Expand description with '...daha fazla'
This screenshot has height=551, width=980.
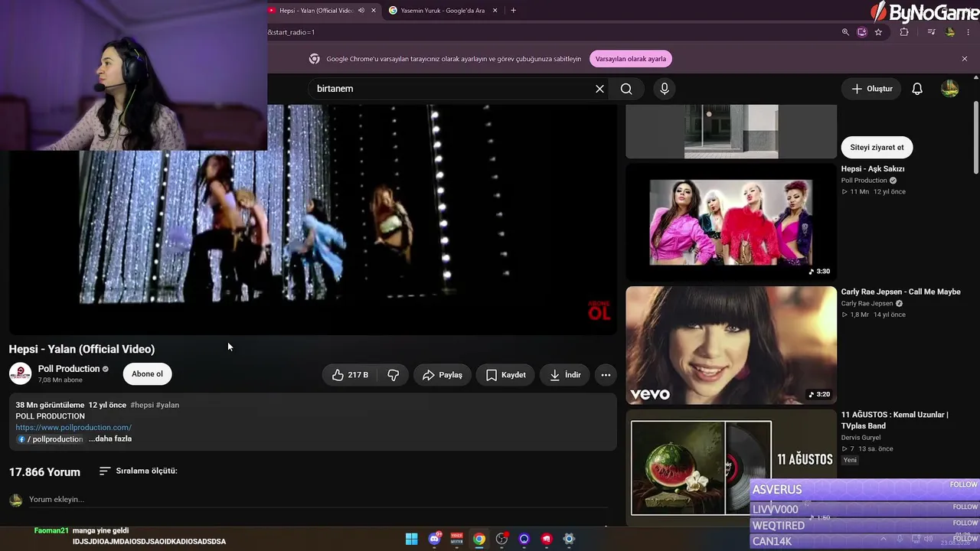click(x=110, y=439)
